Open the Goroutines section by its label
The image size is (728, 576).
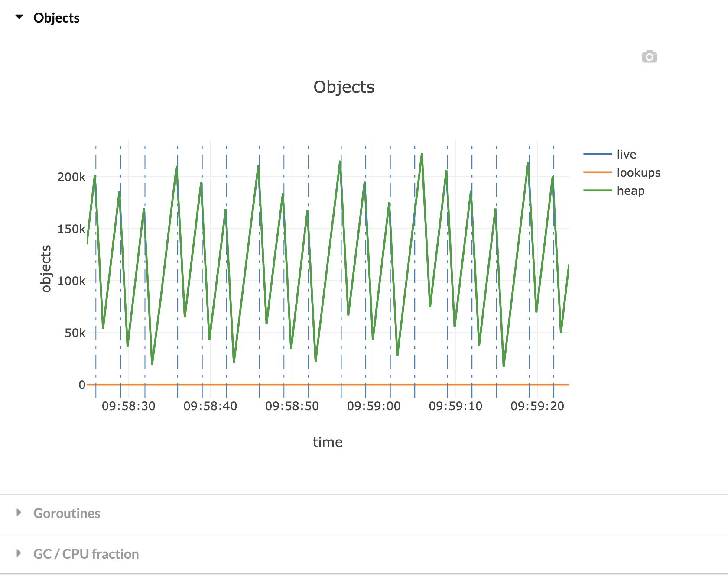click(x=67, y=513)
